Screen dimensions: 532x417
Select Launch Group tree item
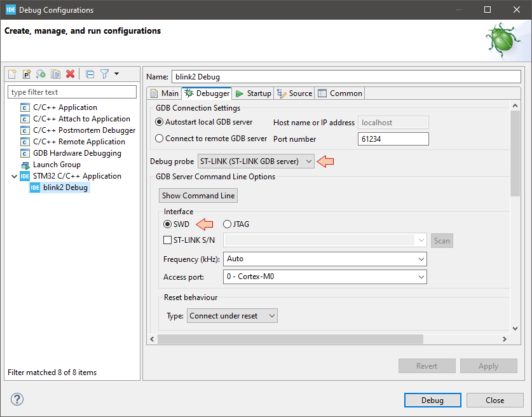(x=51, y=165)
